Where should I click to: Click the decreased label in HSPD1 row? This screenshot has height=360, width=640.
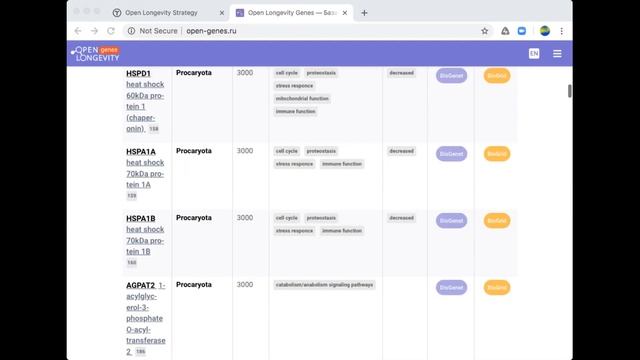[x=402, y=73]
